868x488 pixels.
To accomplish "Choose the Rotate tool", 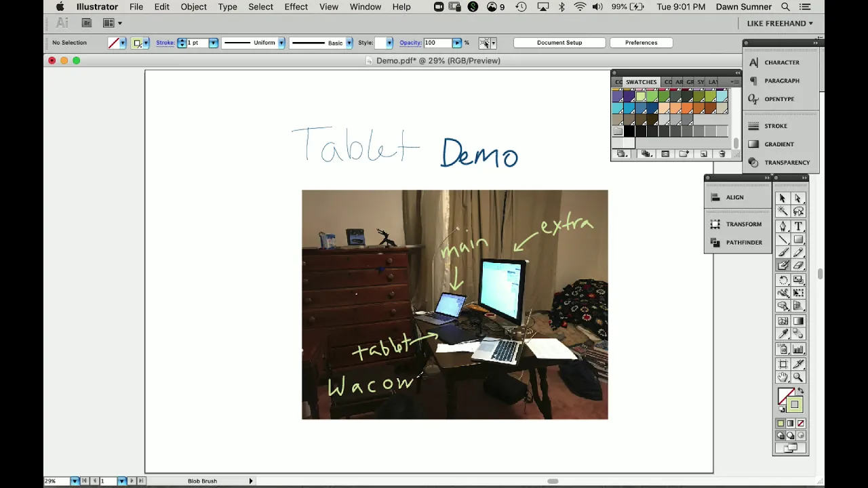I will point(782,280).
